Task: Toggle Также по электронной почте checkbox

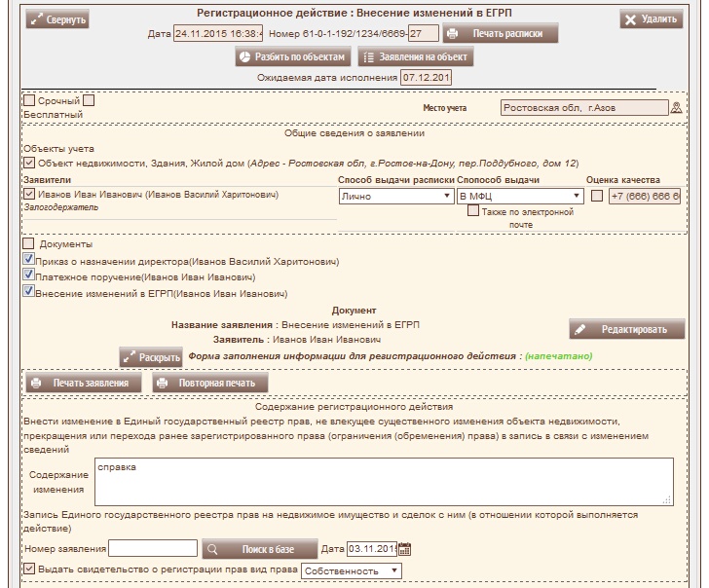Action: (473, 211)
